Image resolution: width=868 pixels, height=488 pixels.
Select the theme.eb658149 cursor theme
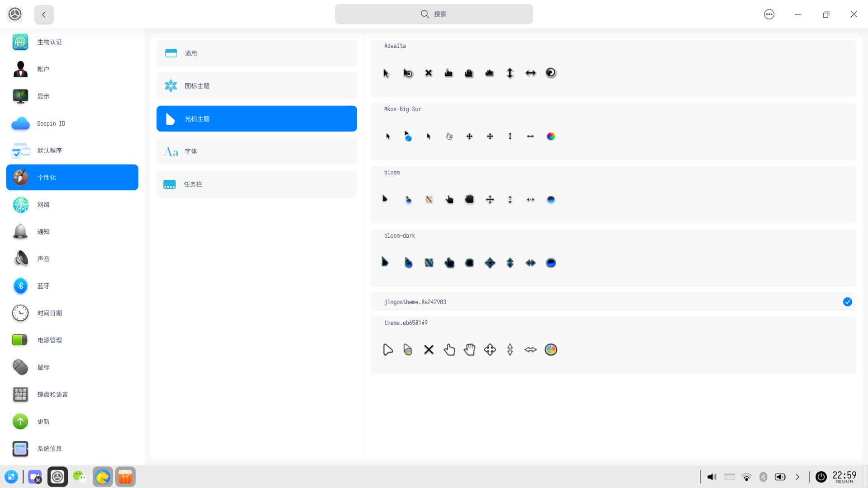point(613,345)
